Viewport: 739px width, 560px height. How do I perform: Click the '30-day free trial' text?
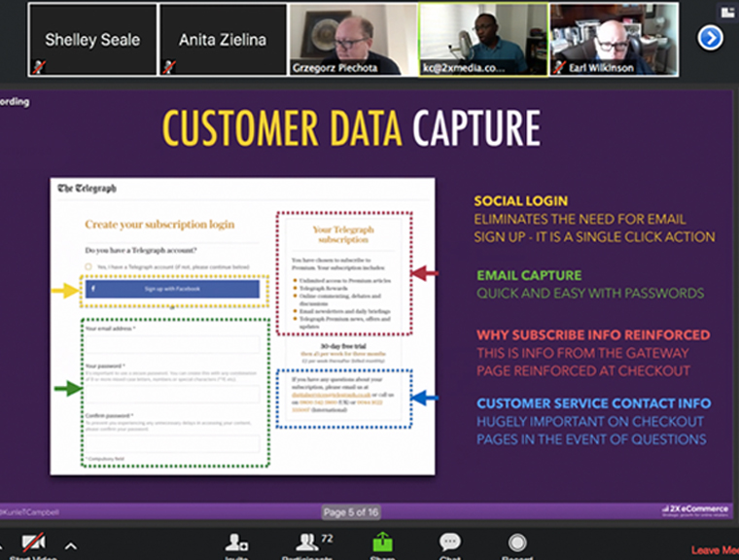pos(343,346)
